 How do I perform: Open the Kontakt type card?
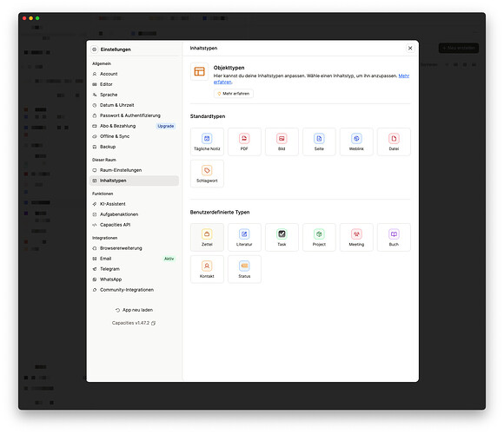click(207, 269)
